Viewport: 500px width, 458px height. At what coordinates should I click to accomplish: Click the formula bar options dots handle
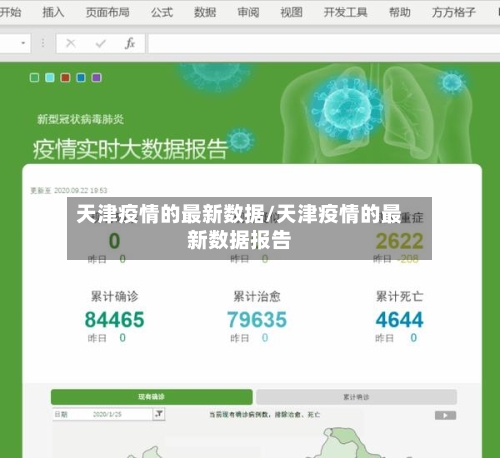pos(43,43)
